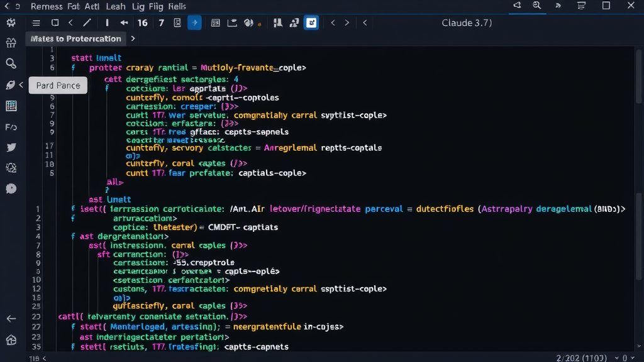The width and height of the screenshot is (644, 362).
Task: Expand the Mates to Protercation breadcrumb chevron
Action: pyautogui.click(x=132, y=38)
